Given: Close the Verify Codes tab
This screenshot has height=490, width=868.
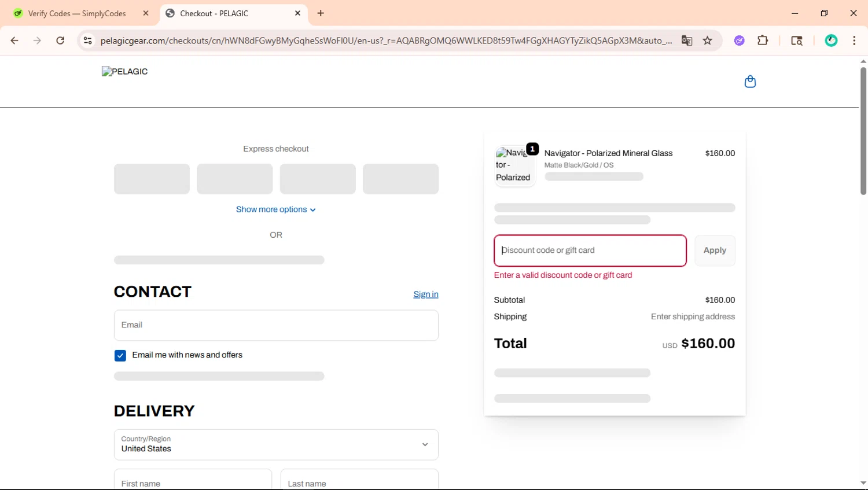Looking at the screenshot, I should (x=146, y=13).
